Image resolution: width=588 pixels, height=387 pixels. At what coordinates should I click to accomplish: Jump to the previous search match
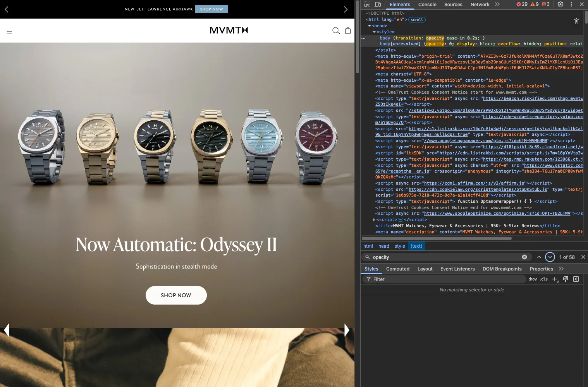click(x=539, y=257)
